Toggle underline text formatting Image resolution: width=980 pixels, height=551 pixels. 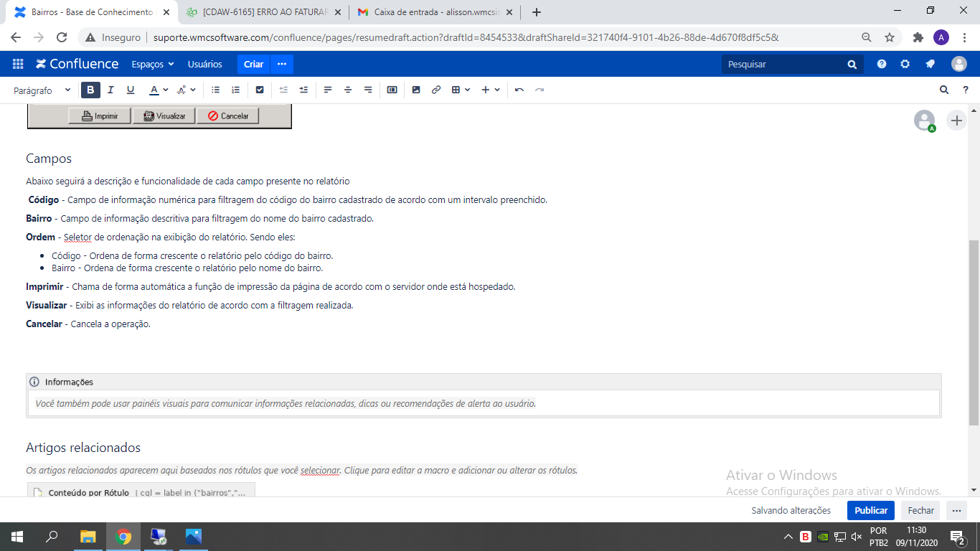pyautogui.click(x=131, y=90)
